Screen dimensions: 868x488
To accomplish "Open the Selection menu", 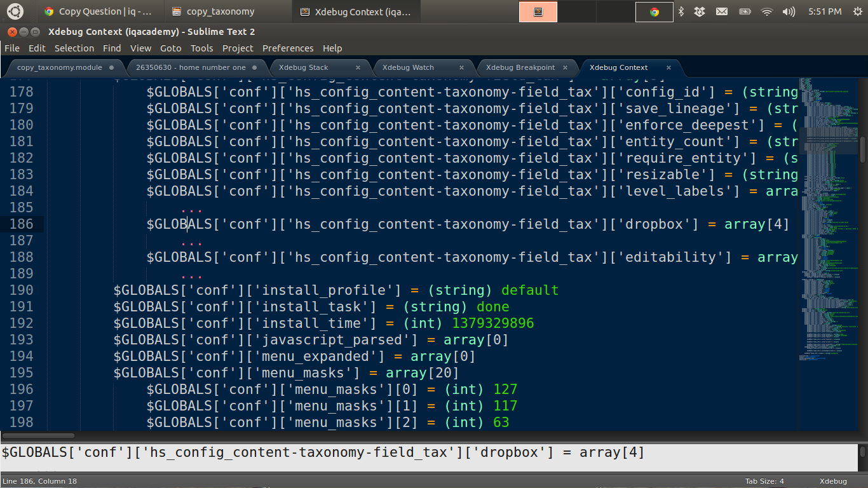I will 74,48.
